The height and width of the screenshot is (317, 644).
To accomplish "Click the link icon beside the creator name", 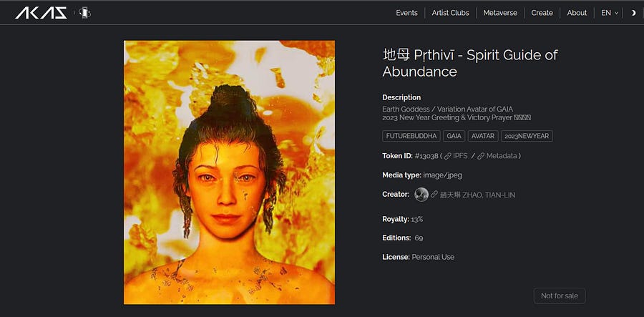I will (434, 195).
